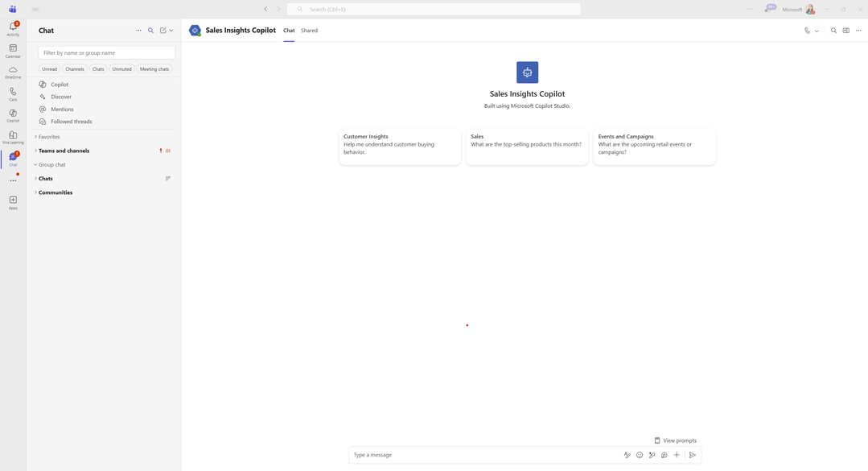The width and height of the screenshot is (868, 471).
Task: Collapse the Group chat section
Action: pyautogui.click(x=51, y=164)
